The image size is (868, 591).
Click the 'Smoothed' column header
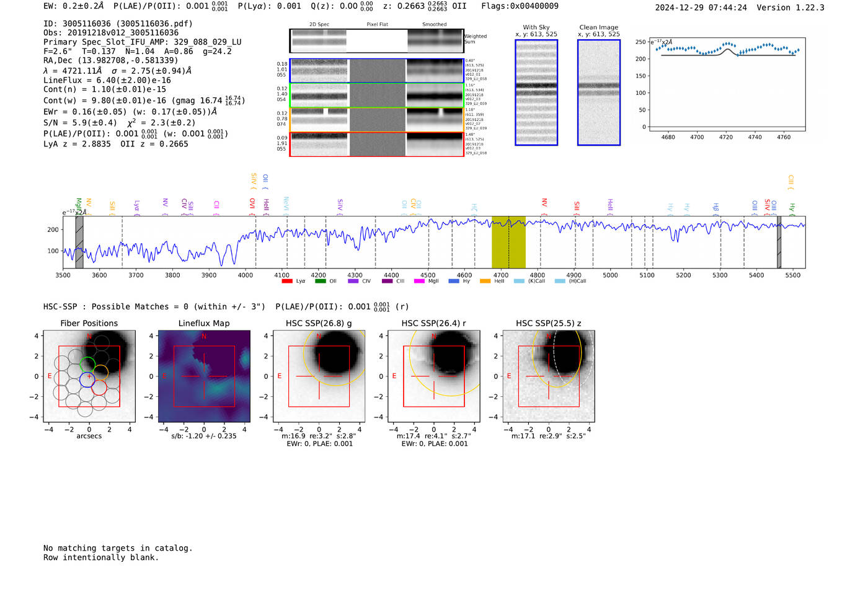(435, 25)
